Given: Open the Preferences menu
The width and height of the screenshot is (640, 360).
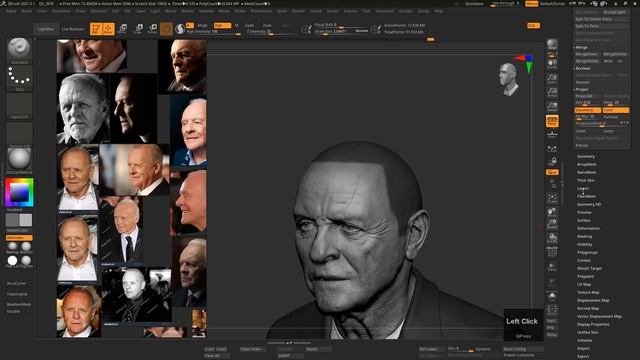Looking at the screenshot, I should 261,11.
